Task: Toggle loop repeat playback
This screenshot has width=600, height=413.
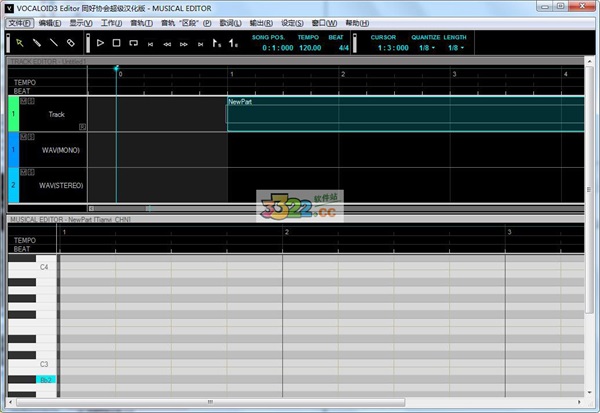Action: pyautogui.click(x=134, y=43)
